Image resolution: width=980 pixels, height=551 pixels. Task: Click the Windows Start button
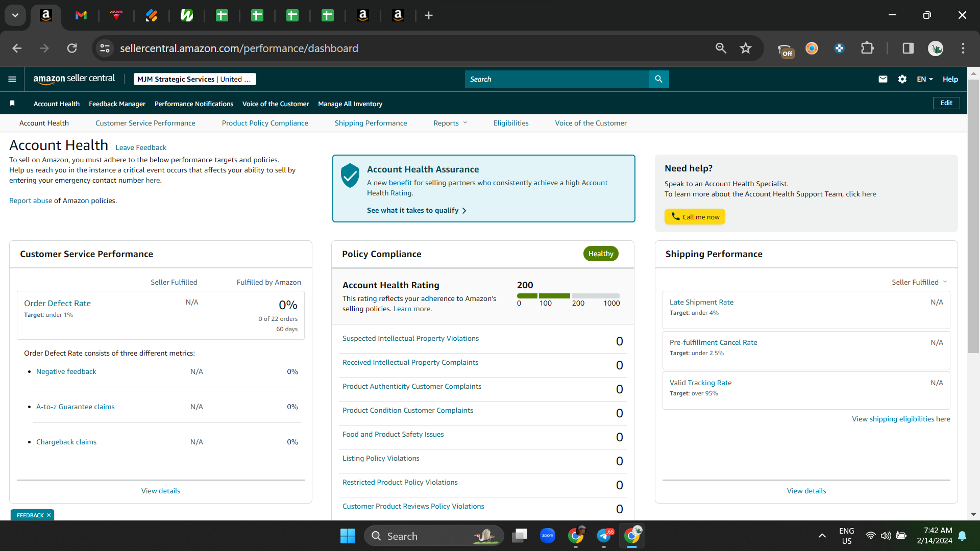348,536
